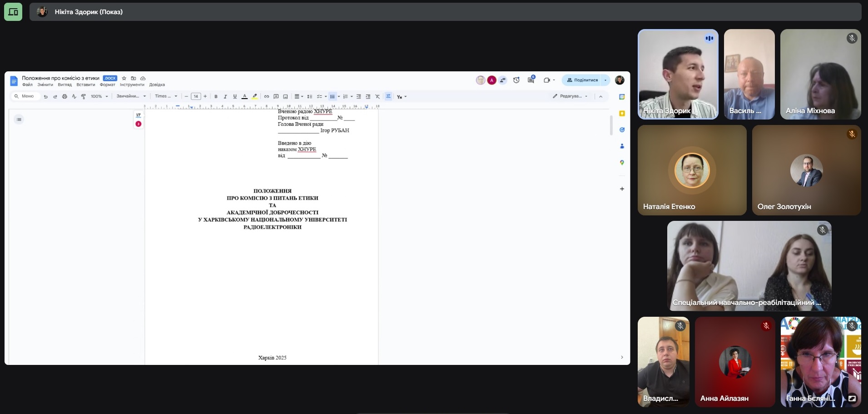Image resolution: width=868 pixels, height=414 pixels.
Task: Toggle underline formatting
Action: 235,96
